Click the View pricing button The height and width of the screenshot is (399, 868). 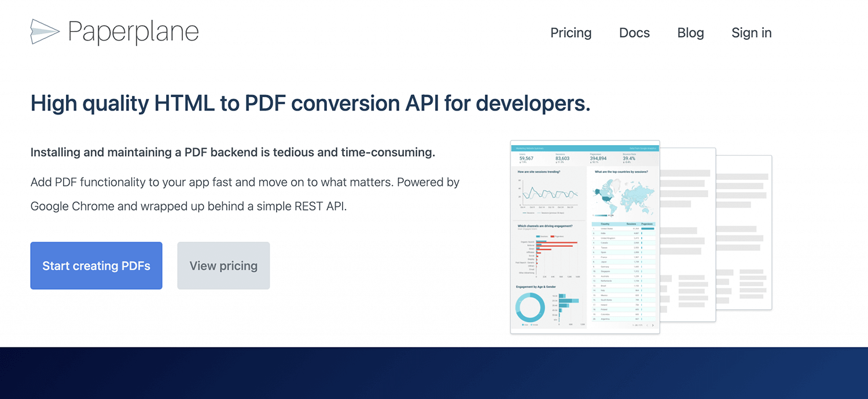[x=223, y=265]
